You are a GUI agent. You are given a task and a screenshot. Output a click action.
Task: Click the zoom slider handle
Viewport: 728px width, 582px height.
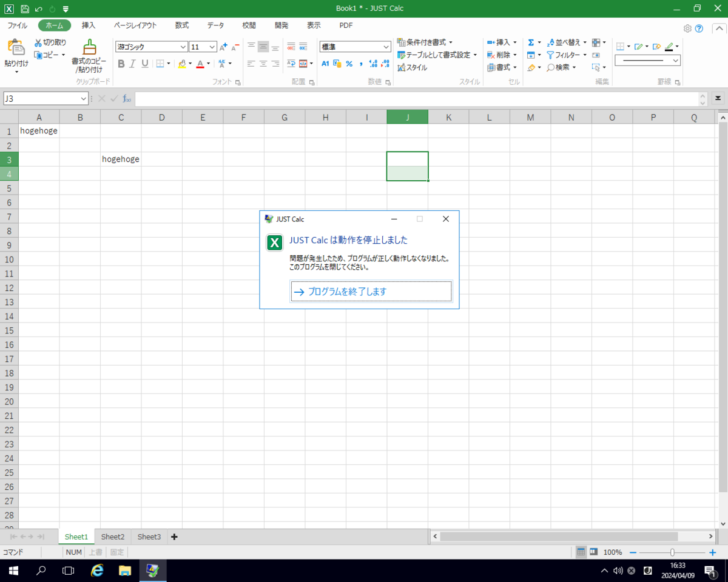672,552
